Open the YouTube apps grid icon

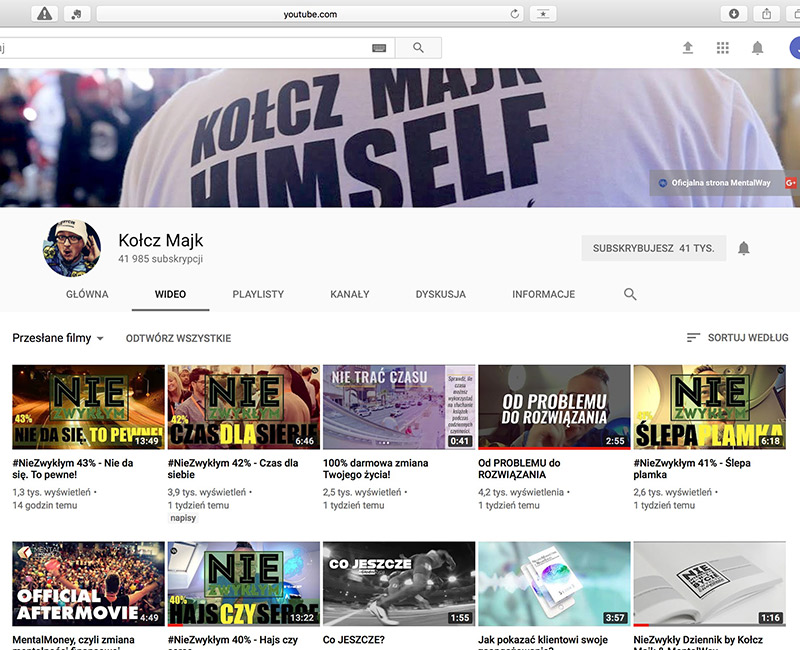722,48
